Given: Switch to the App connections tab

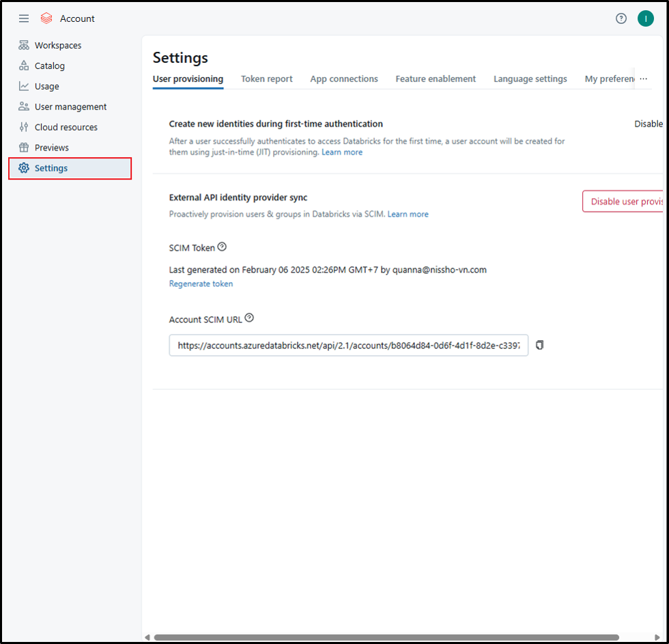Looking at the screenshot, I should pyautogui.click(x=344, y=79).
